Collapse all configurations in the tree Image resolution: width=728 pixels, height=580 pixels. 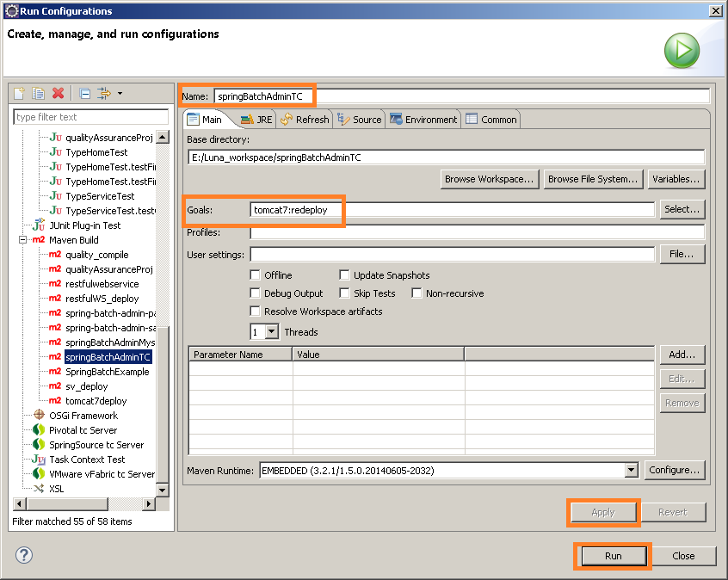click(83, 93)
